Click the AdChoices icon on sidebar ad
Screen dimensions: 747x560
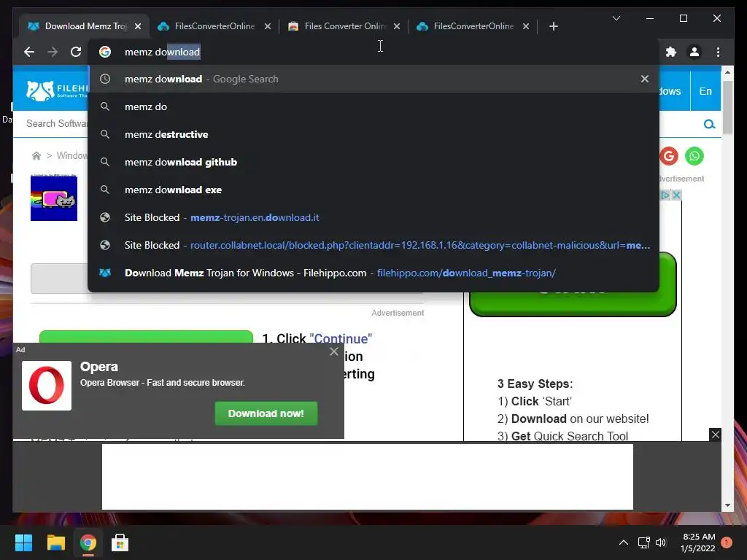(665, 195)
